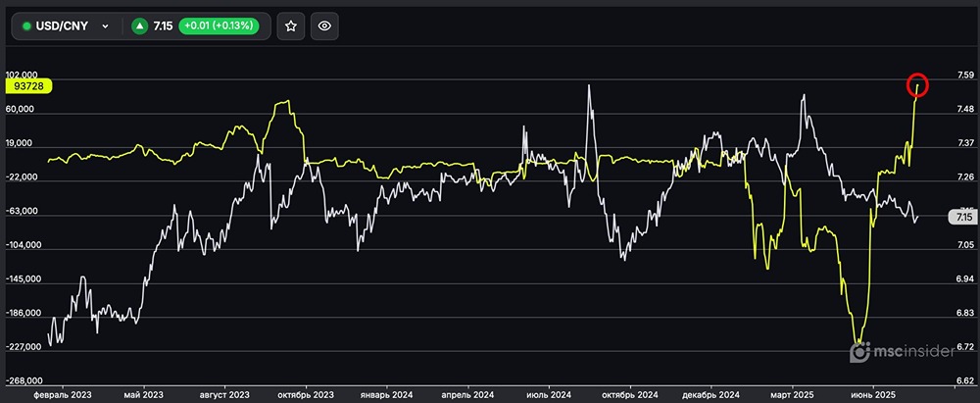This screenshot has height=403, width=980.
Task: Click the февраль 2023 date label
Action: 62,394
